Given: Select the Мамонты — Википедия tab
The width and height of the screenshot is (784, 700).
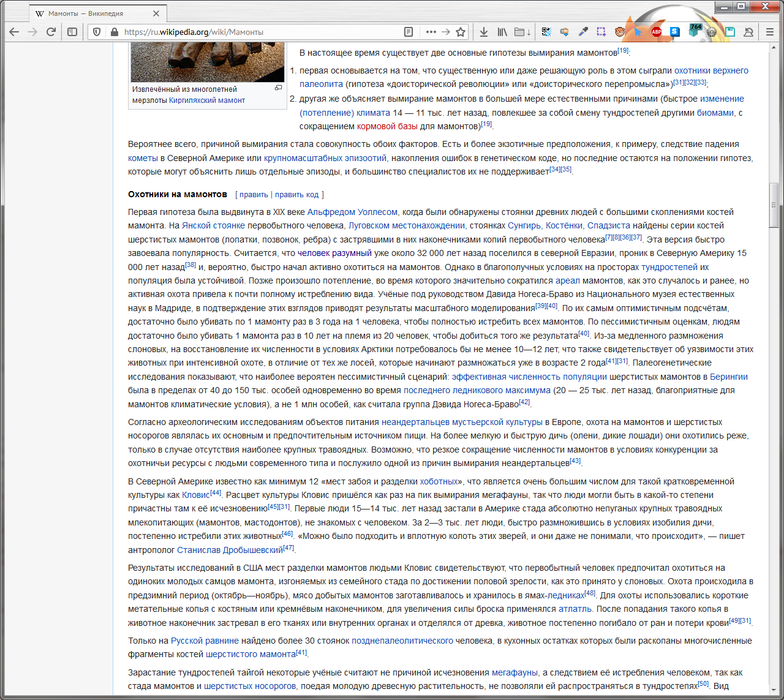Looking at the screenshot, I should pos(98,13).
